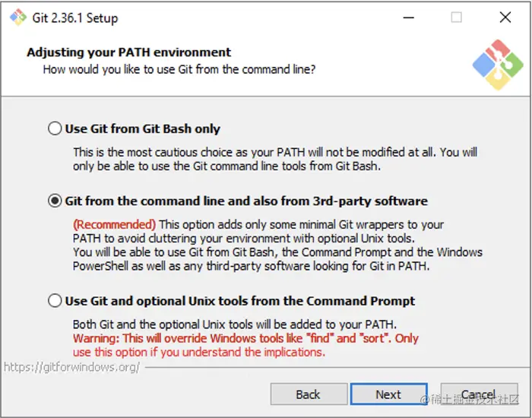Cancel the Git installation
Viewport: 532px width, 418px height.
(478, 394)
